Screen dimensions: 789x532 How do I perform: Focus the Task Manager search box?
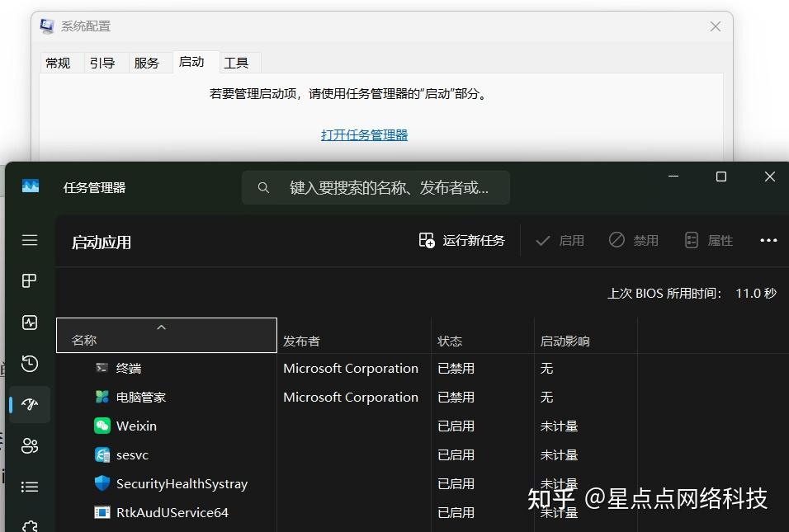click(376, 187)
